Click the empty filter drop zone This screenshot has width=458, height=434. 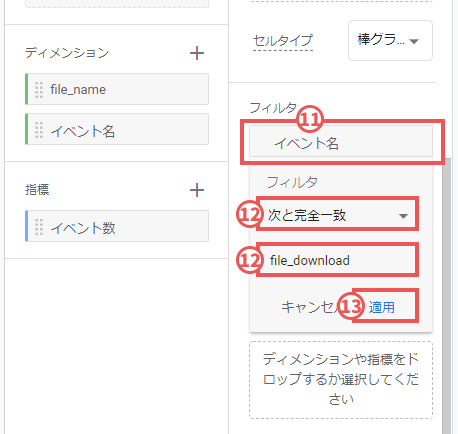coord(341,380)
